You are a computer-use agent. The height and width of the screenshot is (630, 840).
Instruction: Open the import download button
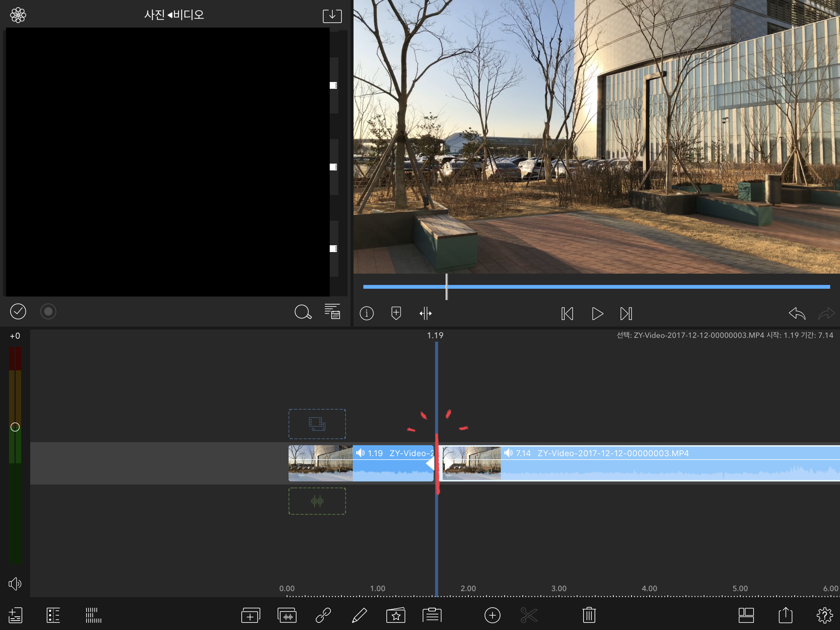pyautogui.click(x=332, y=15)
